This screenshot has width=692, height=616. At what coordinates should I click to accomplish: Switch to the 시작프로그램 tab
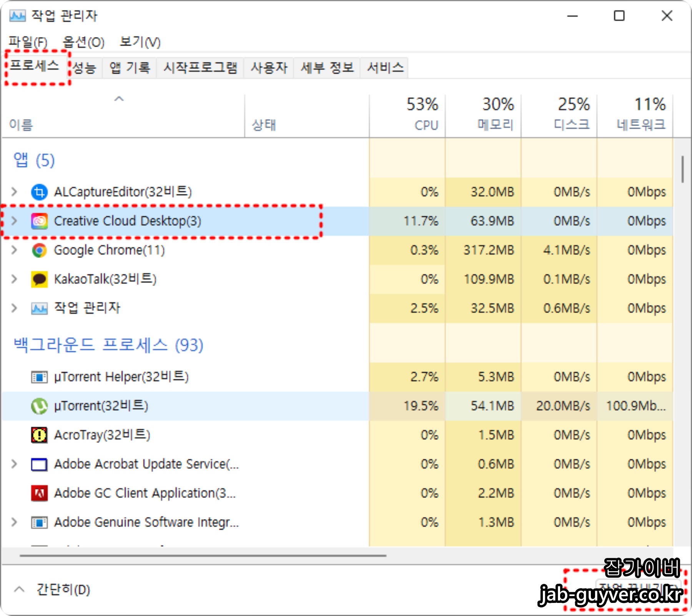(x=200, y=68)
